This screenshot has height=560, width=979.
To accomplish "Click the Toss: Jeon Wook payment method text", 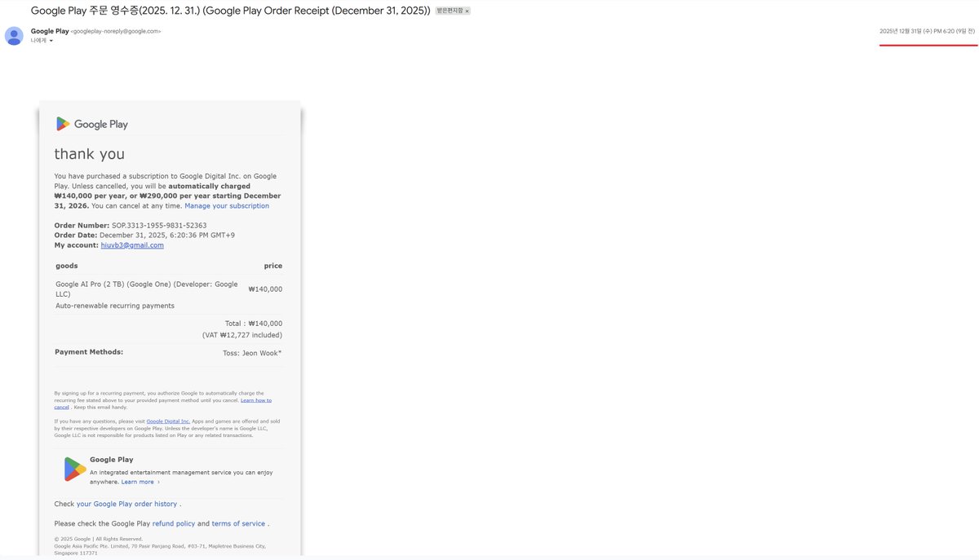I will pos(252,353).
